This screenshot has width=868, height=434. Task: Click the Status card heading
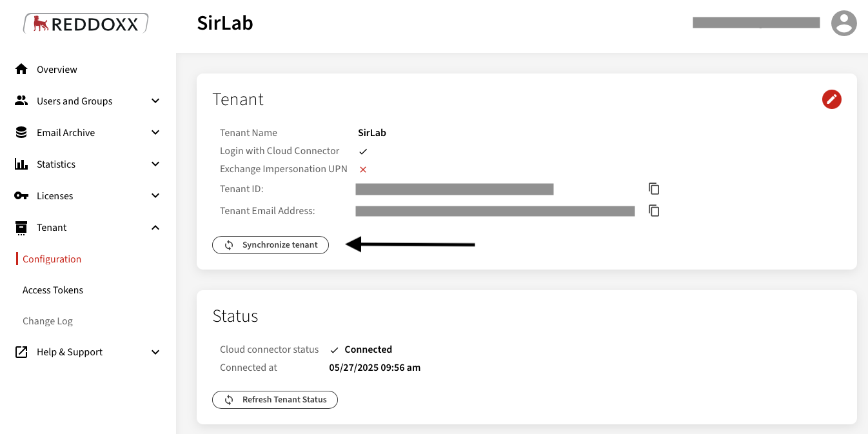click(235, 316)
